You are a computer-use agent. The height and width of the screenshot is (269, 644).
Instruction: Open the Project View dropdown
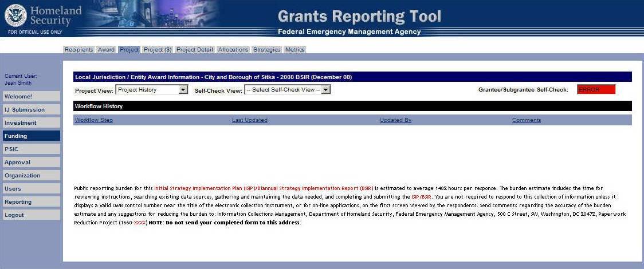click(152, 89)
